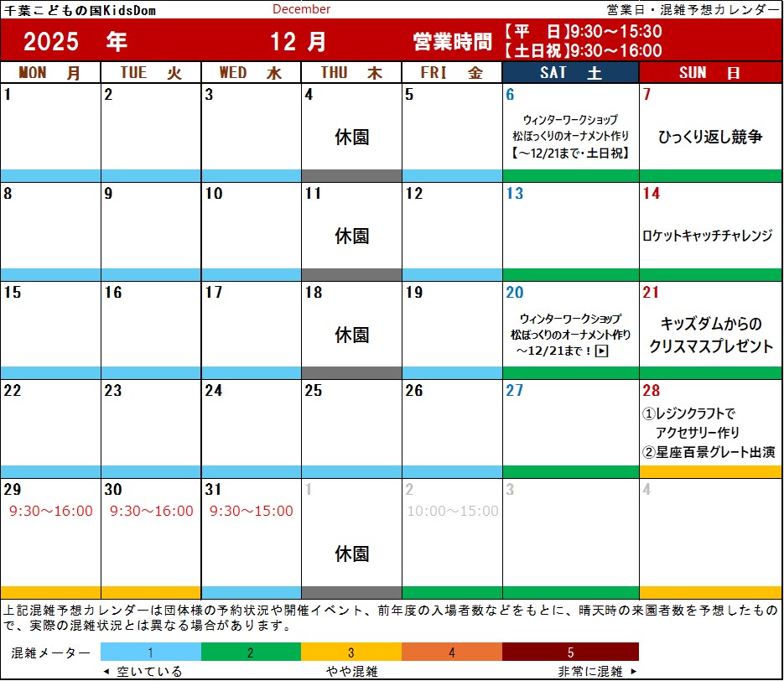Select the December 4 休園 cell
Image resolution: width=784 pixels, height=681 pixels.
(x=351, y=137)
